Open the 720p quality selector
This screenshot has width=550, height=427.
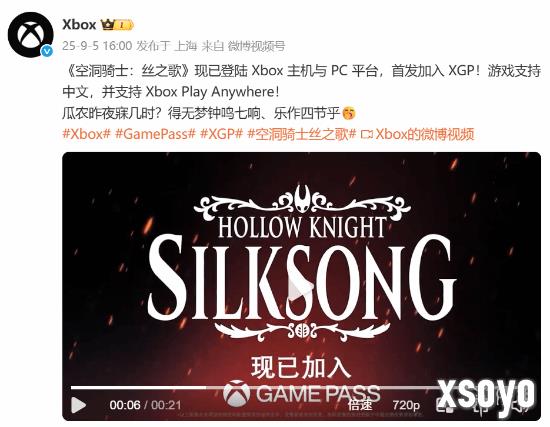click(406, 405)
